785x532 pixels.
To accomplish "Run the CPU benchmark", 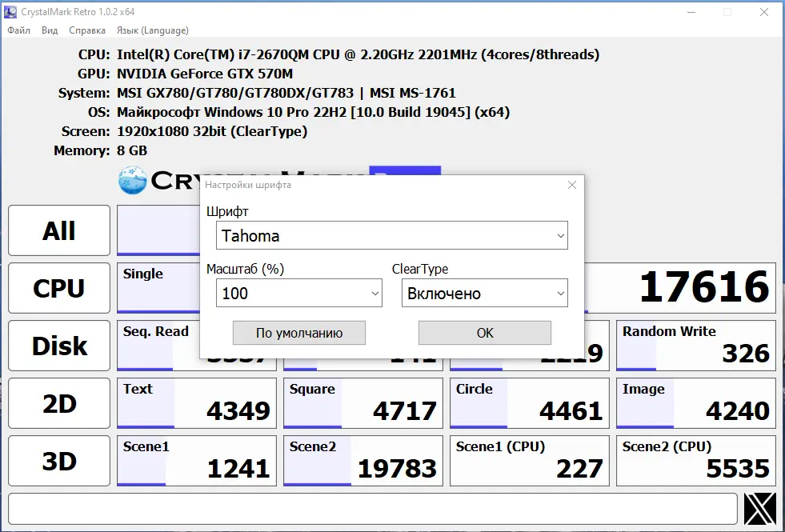I will tap(59, 288).
